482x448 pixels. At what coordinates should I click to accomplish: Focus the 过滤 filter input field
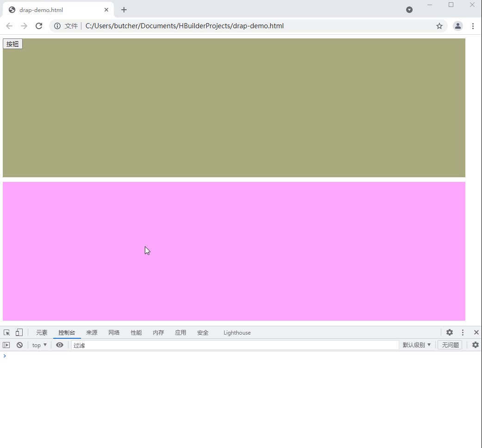coord(235,345)
